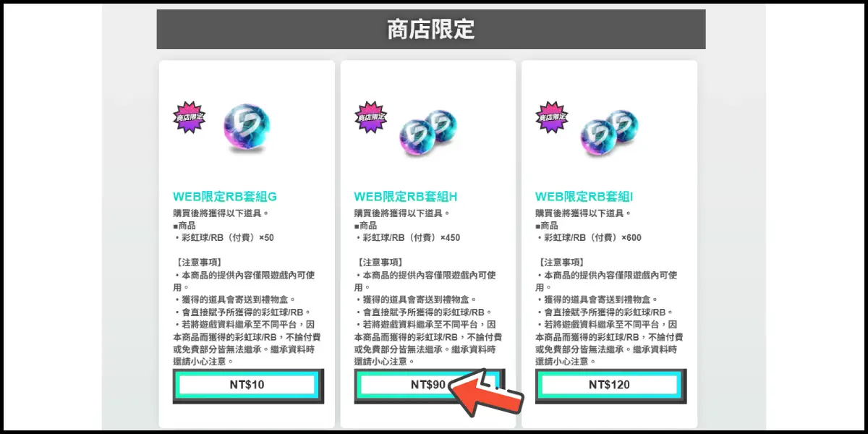
Task: Click the 【注意事項】 heading in set I card
Action: (562, 262)
